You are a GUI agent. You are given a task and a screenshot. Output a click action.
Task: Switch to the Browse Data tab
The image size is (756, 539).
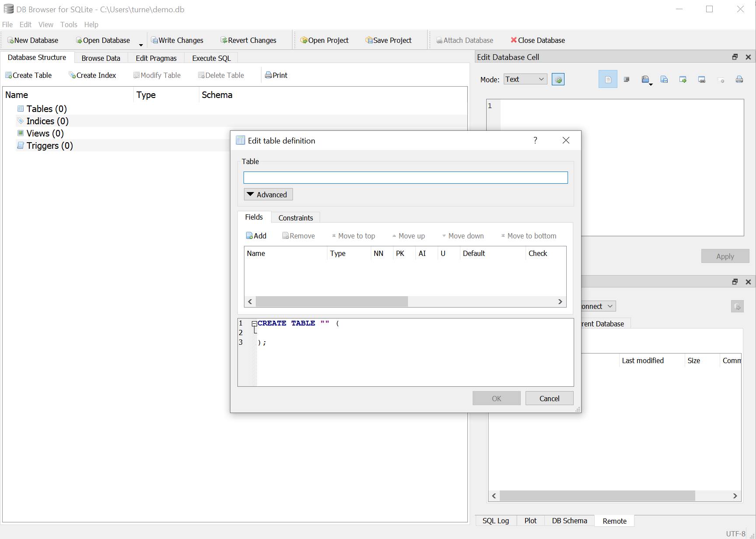tap(101, 58)
